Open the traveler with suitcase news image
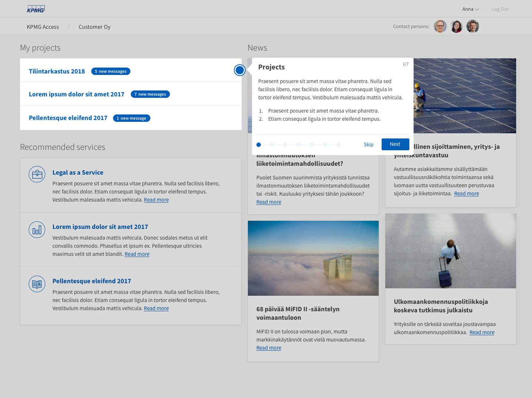Viewport: 532px width, 398px height. pyautogui.click(x=451, y=251)
